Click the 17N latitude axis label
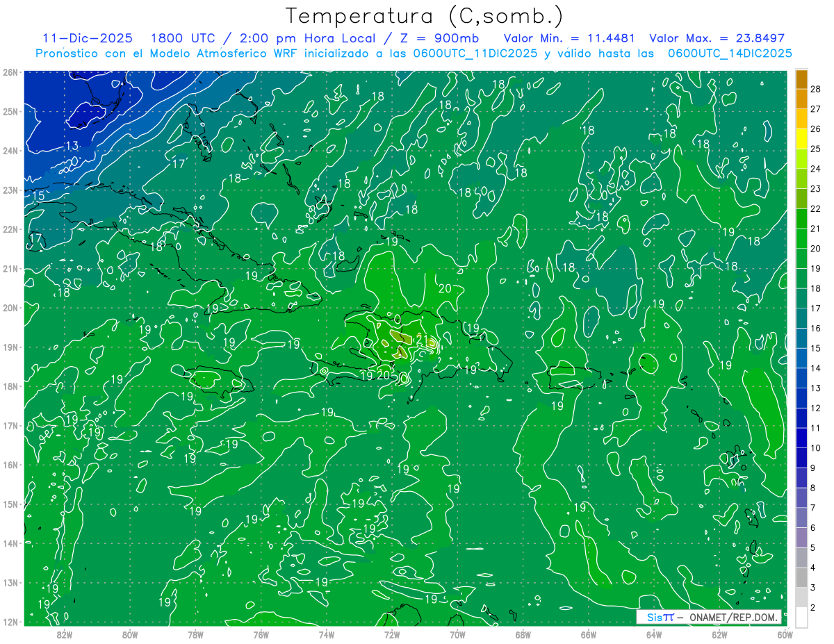Viewport: 834px width, 644px height. (x=10, y=426)
